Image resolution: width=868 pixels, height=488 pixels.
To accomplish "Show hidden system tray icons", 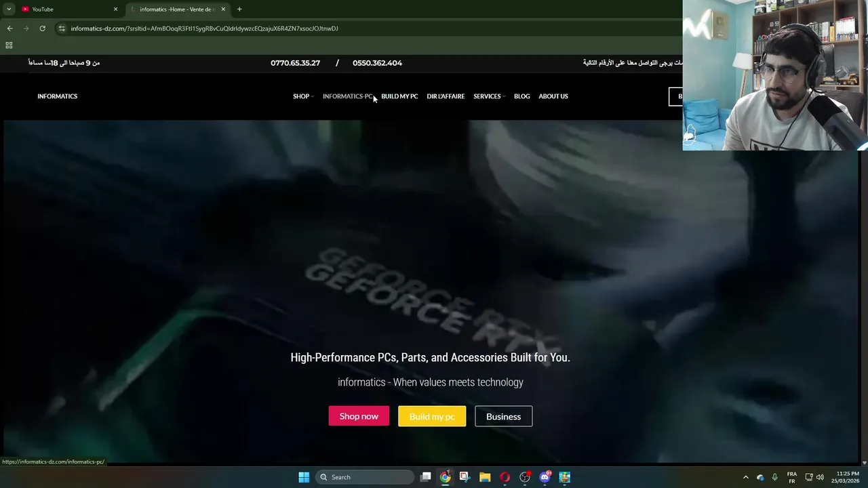I will click(x=746, y=477).
